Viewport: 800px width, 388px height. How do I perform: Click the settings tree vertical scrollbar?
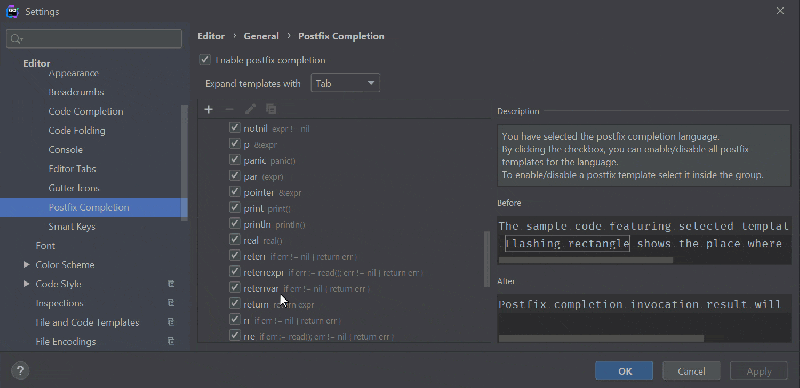(x=185, y=162)
